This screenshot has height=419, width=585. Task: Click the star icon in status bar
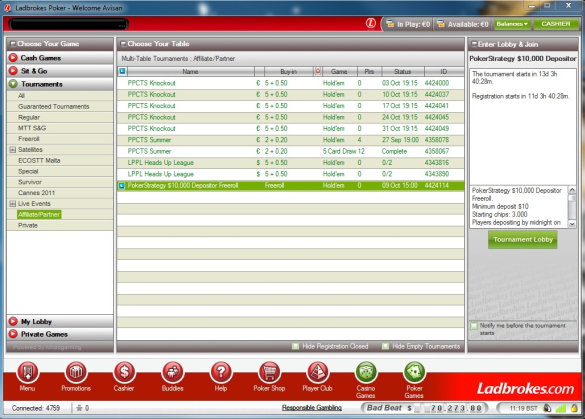(x=79, y=408)
